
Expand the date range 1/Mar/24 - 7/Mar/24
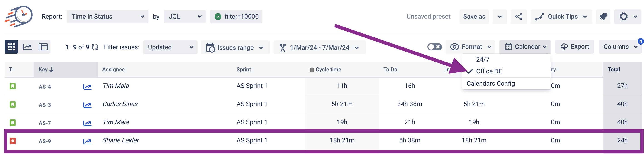(x=320, y=47)
